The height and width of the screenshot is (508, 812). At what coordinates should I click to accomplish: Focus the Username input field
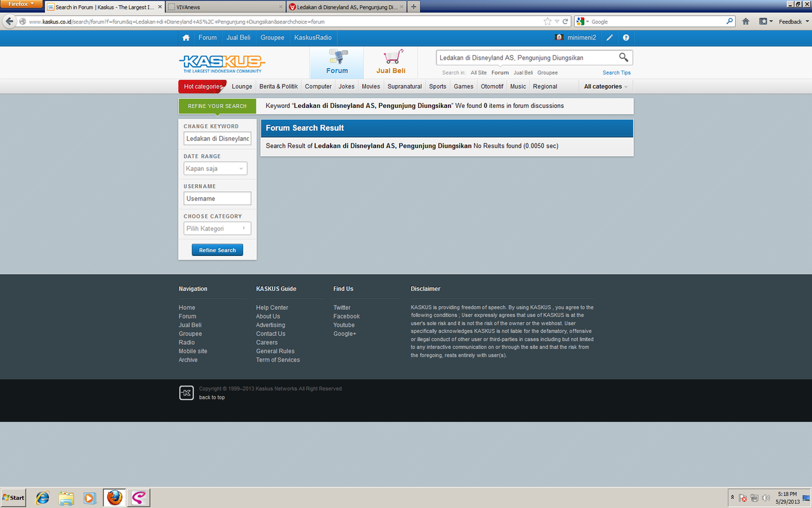(x=218, y=199)
